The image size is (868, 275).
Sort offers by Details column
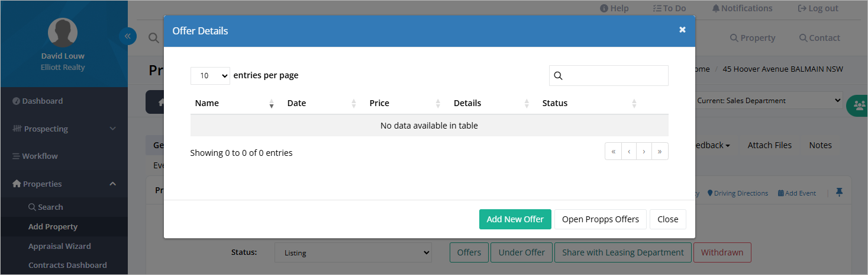point(491,103)
